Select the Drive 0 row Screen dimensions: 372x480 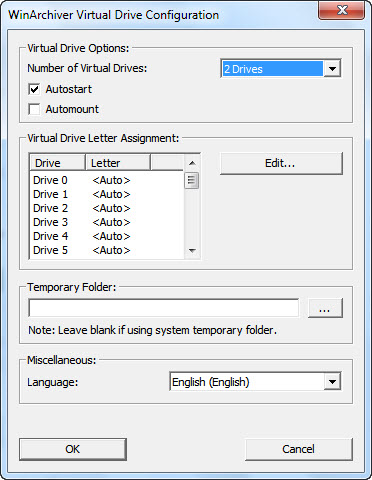click(x=107, y=180)
